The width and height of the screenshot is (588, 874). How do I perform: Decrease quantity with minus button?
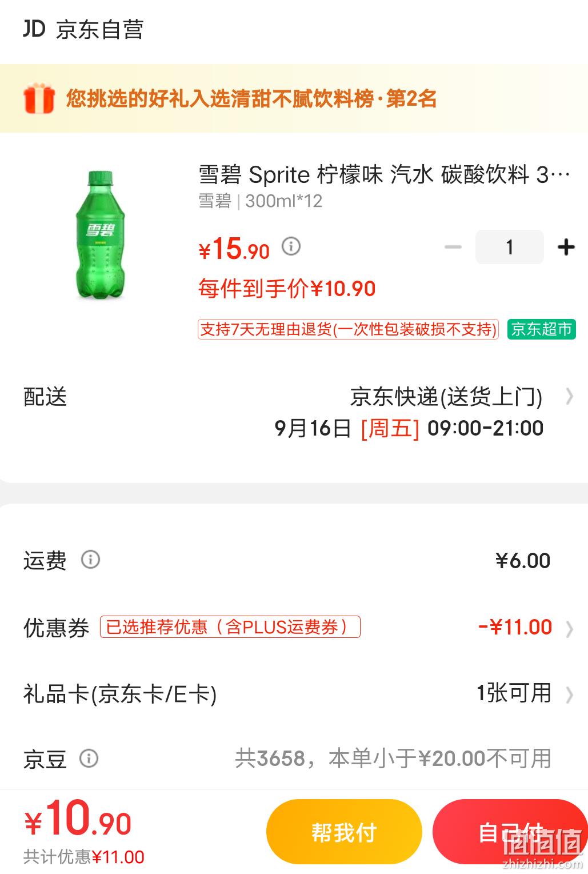click(453, 247)
